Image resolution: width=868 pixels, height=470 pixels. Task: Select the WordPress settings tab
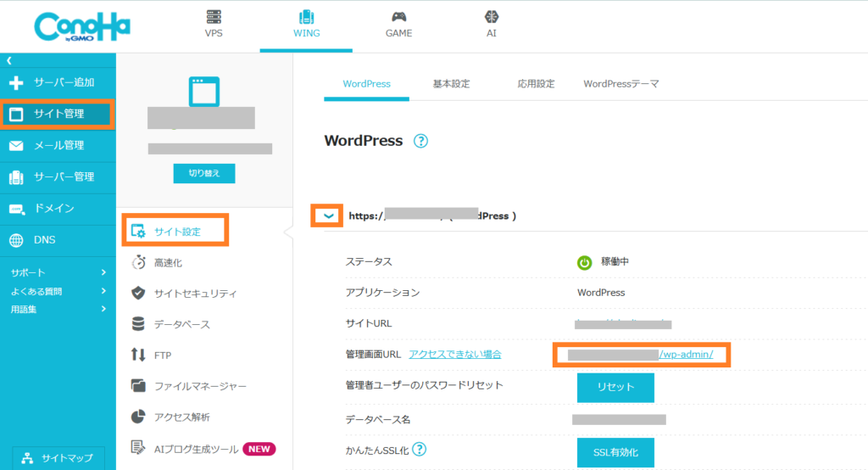(366, 84)
